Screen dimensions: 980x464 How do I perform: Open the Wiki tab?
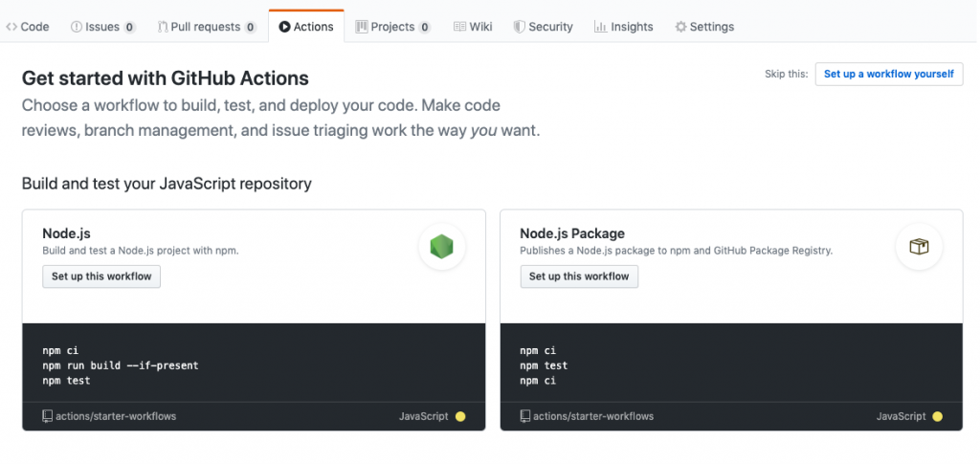pos(473,27)
